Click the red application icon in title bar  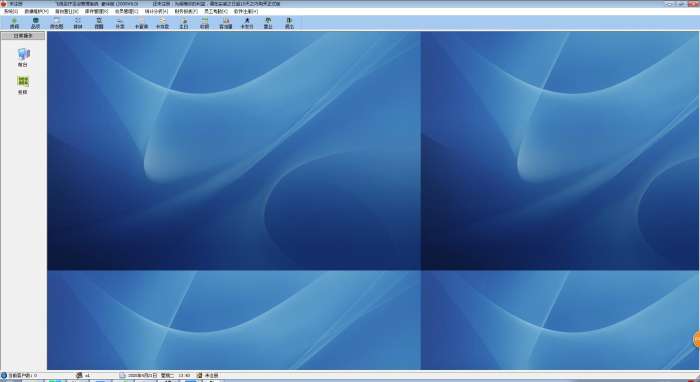pyautogui.click(x=4, y=4)
